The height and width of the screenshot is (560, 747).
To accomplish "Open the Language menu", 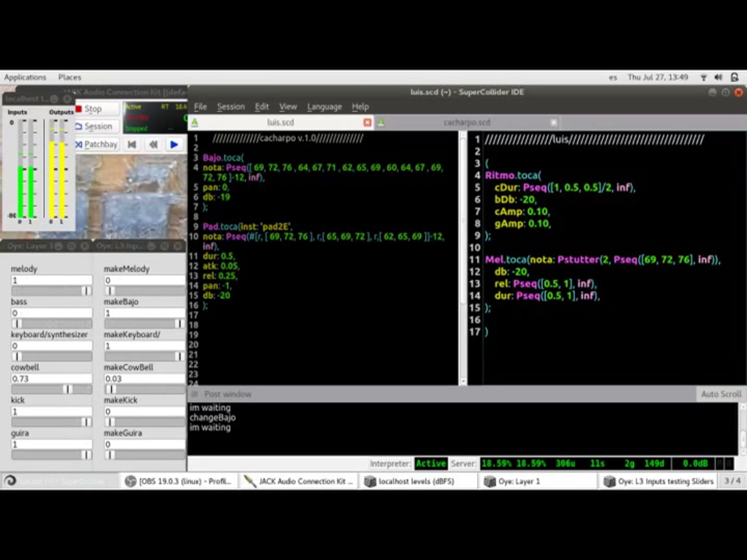I will (324, 107).
